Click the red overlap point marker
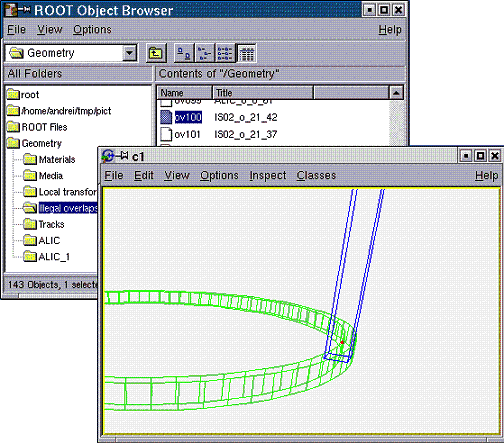This screenshot has height=443, width=504. [x=342, y=342]
